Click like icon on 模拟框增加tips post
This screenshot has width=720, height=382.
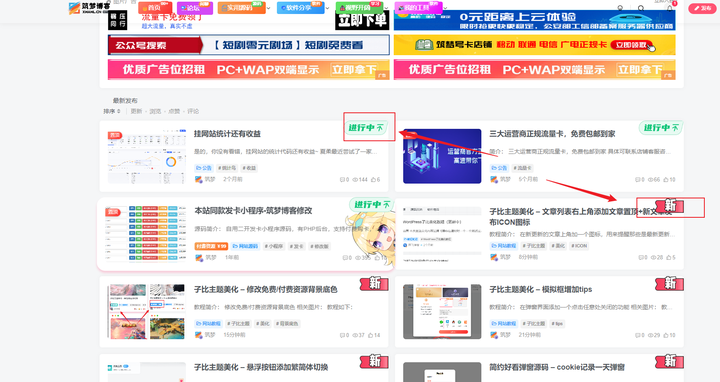tap(666, 335)
